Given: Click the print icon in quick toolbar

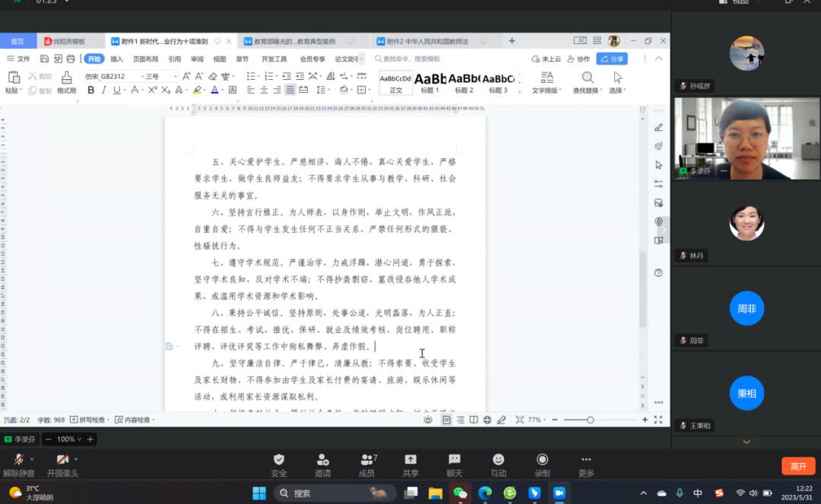Looking at the screenshot, I should pyautogui.click(x=71, y=59).
